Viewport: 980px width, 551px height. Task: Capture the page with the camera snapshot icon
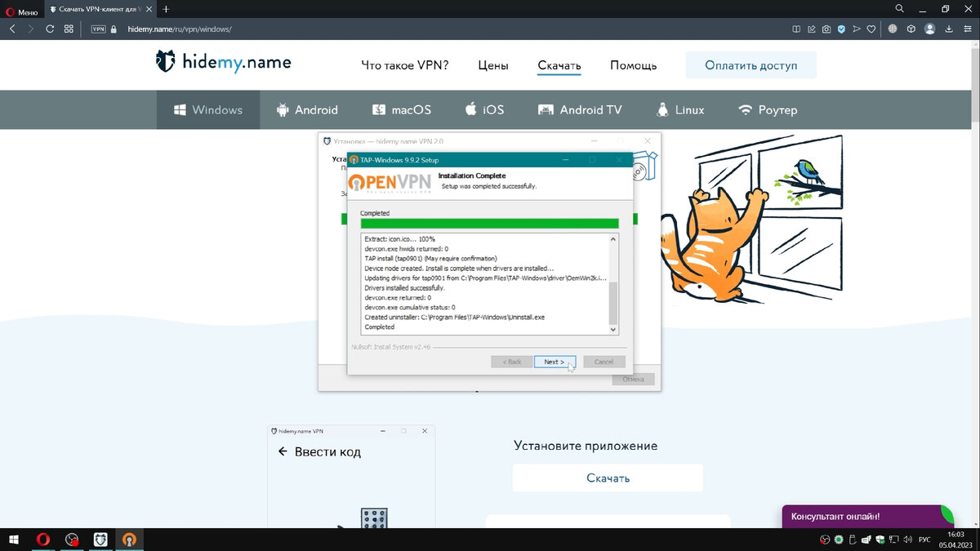coord(826,29)
